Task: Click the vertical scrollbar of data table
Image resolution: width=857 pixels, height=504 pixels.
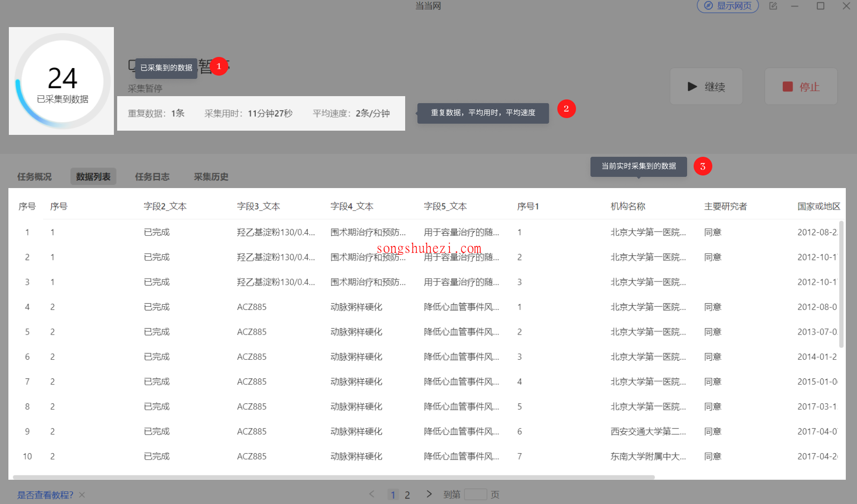Action: pyautogui.click(x=841, y=284)
